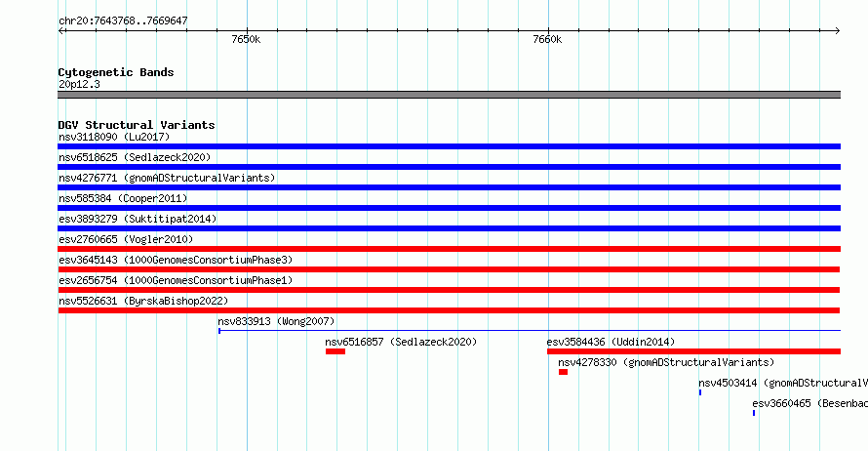Select the red bar under nsv5526631
The image size is (868, 451).
click(449, 310)
